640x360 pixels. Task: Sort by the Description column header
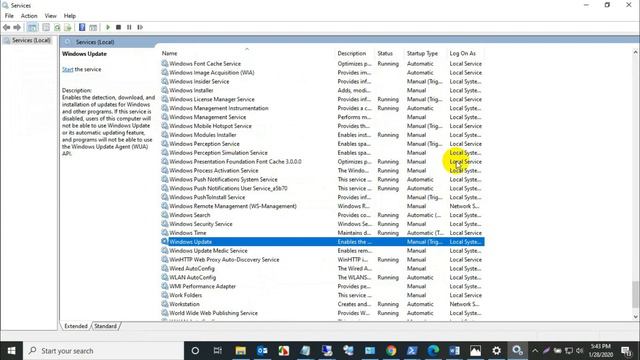(354, 53)
